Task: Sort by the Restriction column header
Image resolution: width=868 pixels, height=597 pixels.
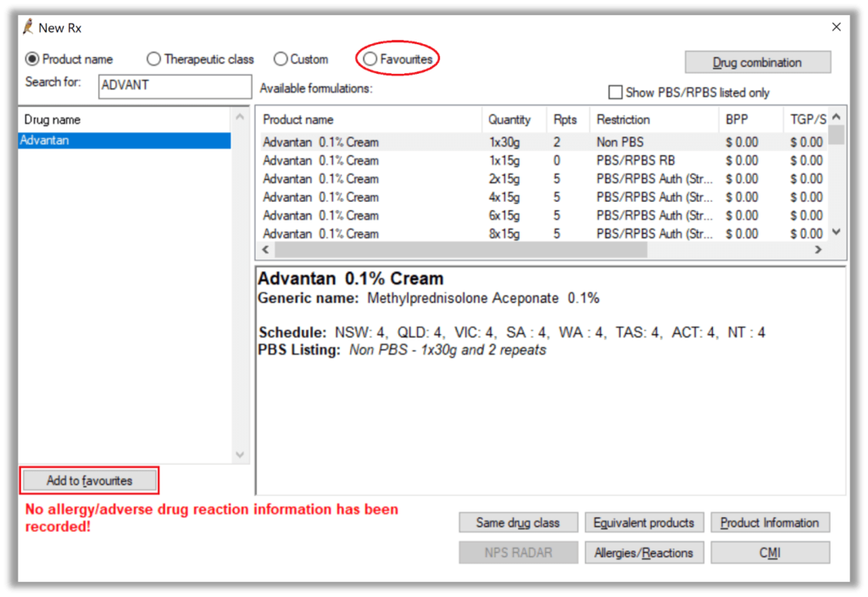Action: pyautogui.click(x=654, y=119)
